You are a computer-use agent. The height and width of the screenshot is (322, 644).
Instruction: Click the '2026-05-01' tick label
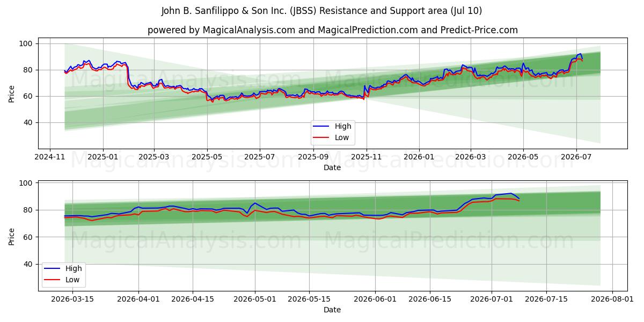coord(255,298)
